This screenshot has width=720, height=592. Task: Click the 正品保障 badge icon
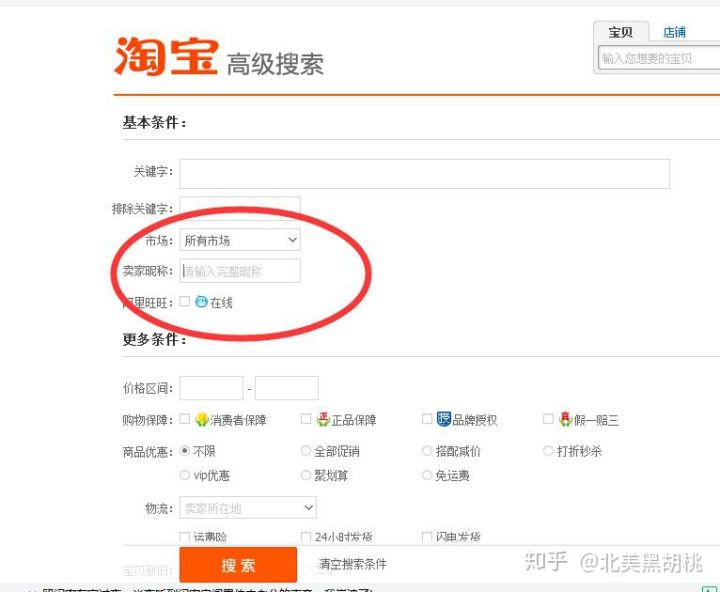point(323,419)
